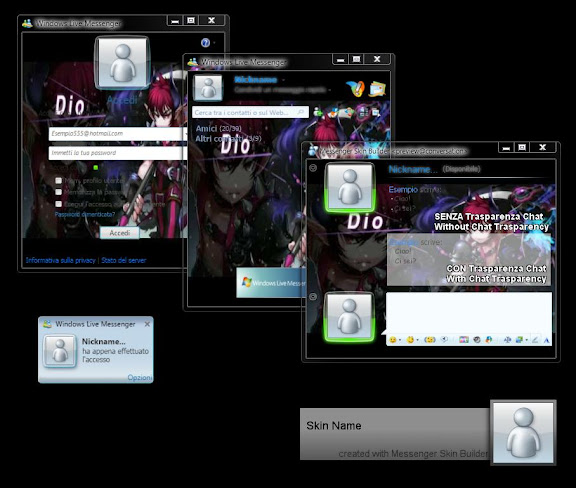576x488 pixels.
Task: Focus the Esempio555@hotmail.com email field
Action: click(117, 134)
